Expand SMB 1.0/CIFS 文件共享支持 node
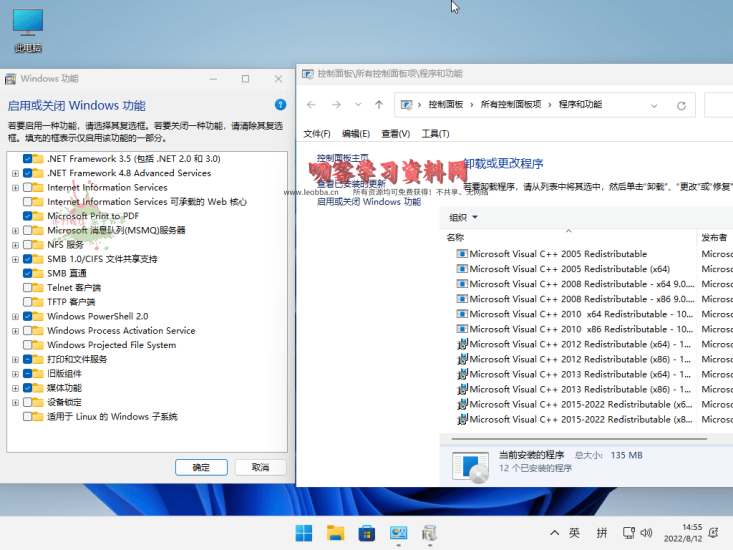This screenshot has width=733, height=550. pos(15,259)
